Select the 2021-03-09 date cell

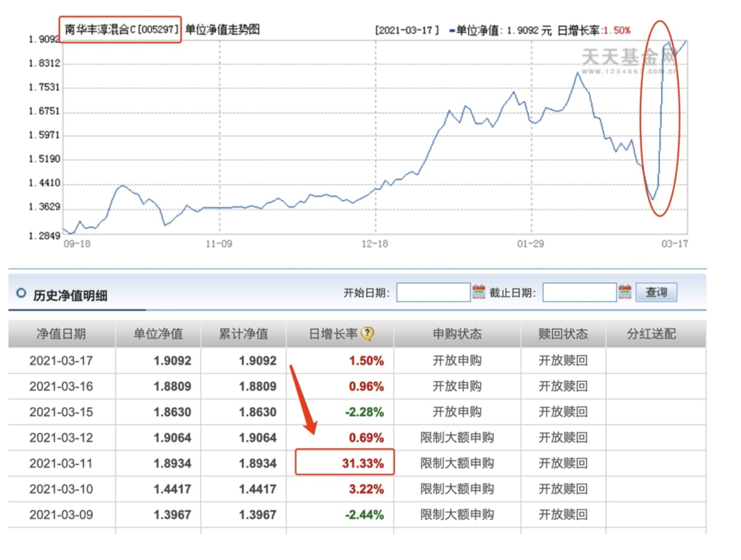pos(61,515)
